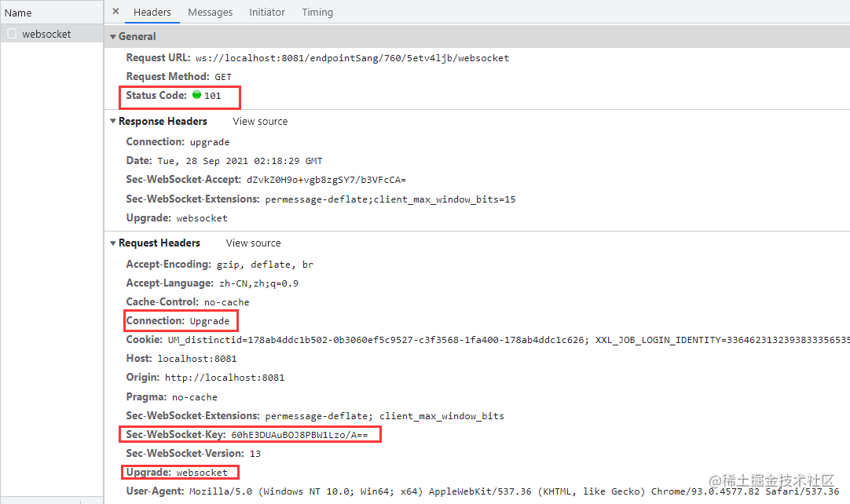The height and width of the screenshot is (504, 850).
Task: Click the General section heading
Action: pyautogui.click(x=137, y=37)
